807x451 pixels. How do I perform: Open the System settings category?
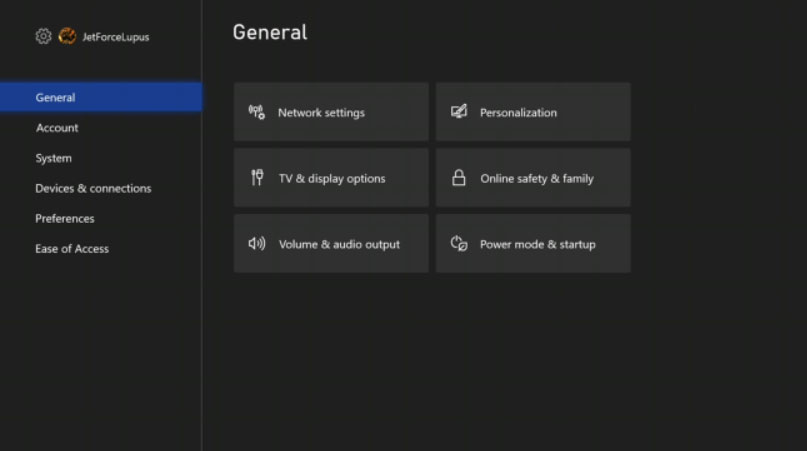[101, 158]
